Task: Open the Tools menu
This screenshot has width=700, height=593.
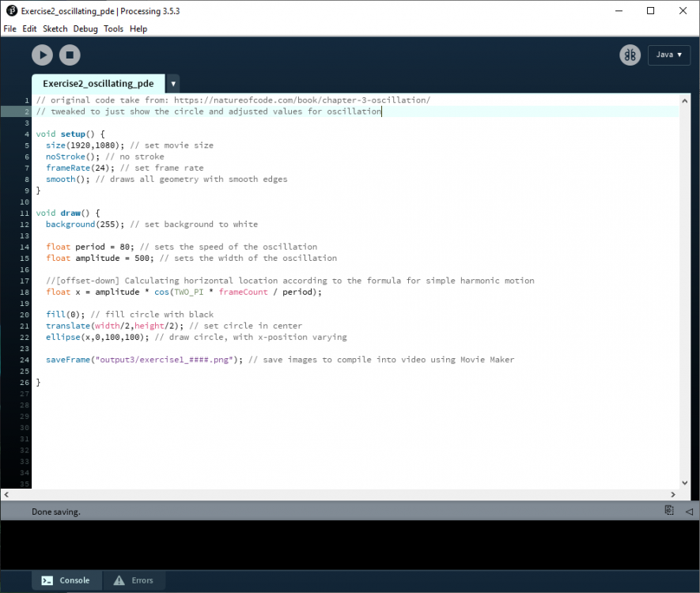Action: pyautogui.click(x=113, y=28)
